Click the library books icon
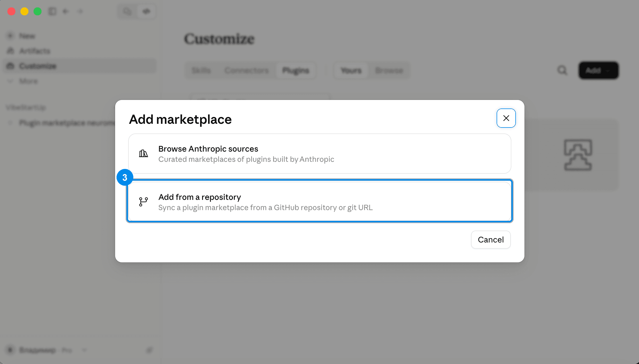 143,154
